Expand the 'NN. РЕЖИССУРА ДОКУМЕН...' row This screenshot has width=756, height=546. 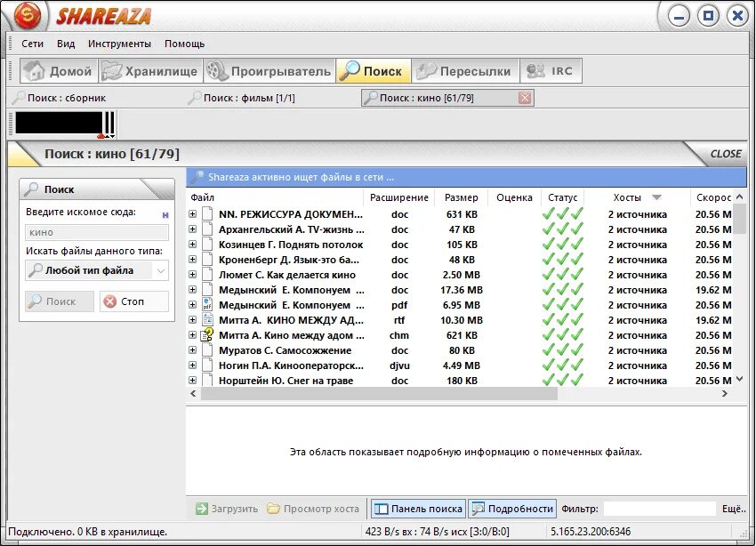[192, 214]
